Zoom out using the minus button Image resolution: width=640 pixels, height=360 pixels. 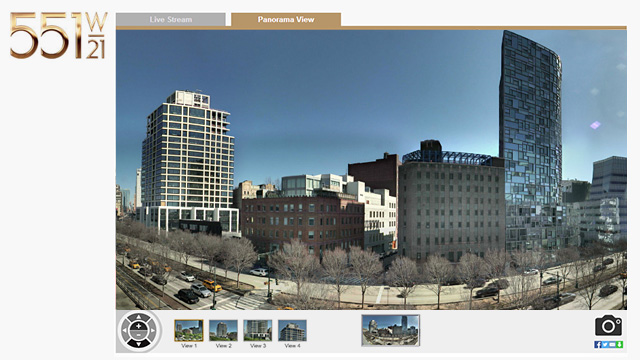pos(139,336)
